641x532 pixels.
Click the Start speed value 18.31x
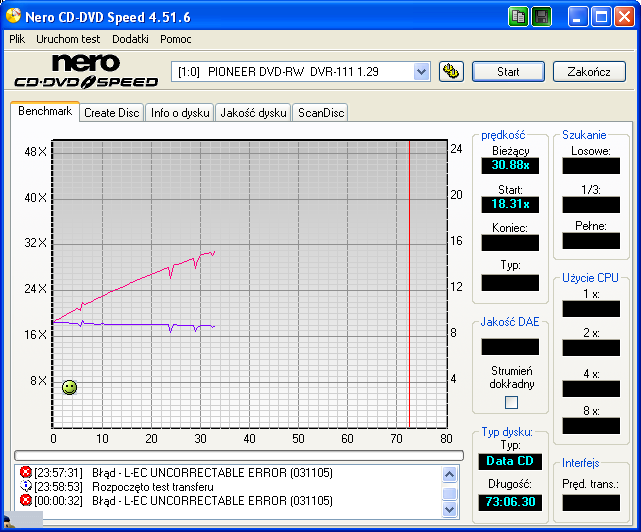point(510,204)
